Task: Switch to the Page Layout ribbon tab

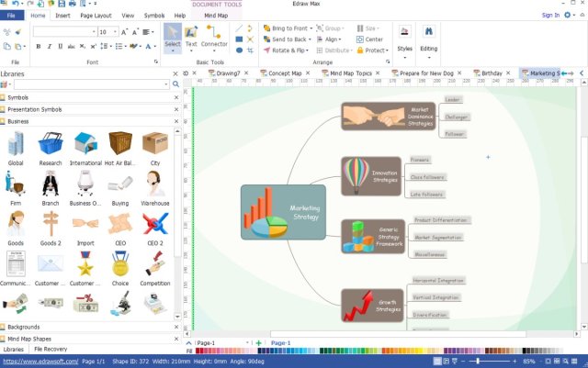Action: [95, 16]
